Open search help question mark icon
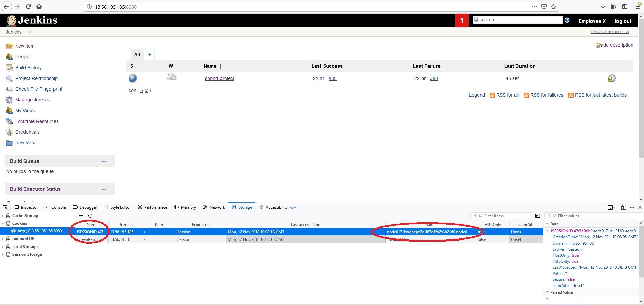644x305 pixels. (x=567, y=20)
